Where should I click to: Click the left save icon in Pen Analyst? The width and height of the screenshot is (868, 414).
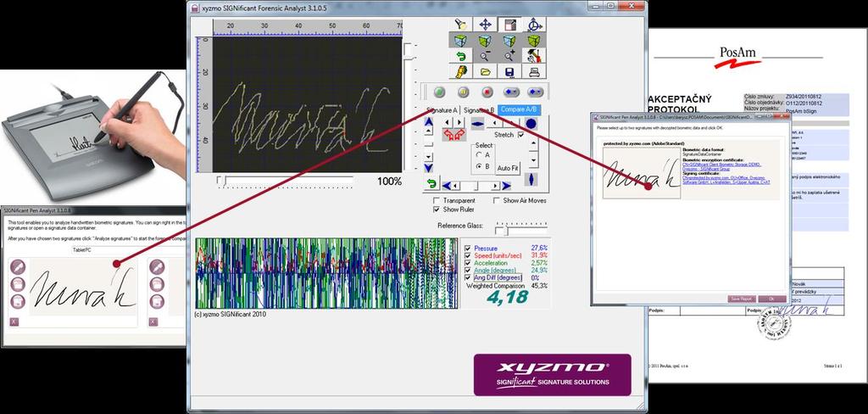point(19,302)
